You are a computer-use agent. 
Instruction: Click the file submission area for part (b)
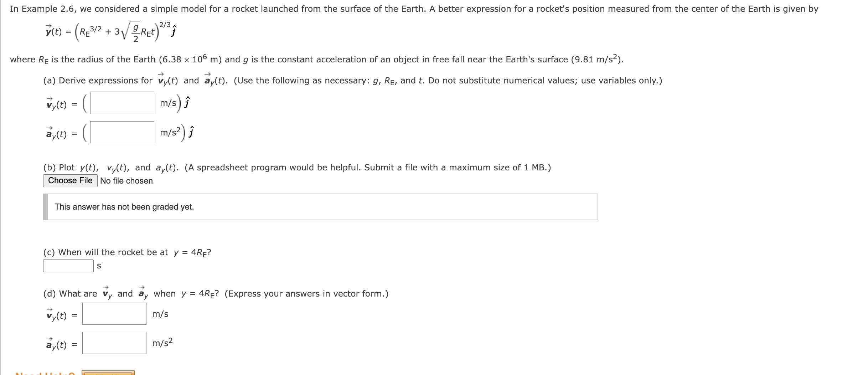[70, 180]
